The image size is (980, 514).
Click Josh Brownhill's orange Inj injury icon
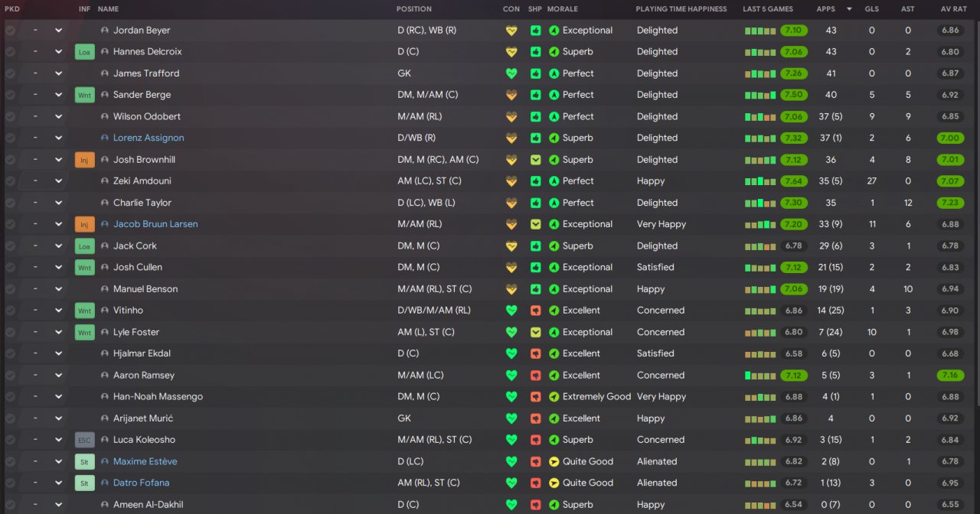[84, 160]
